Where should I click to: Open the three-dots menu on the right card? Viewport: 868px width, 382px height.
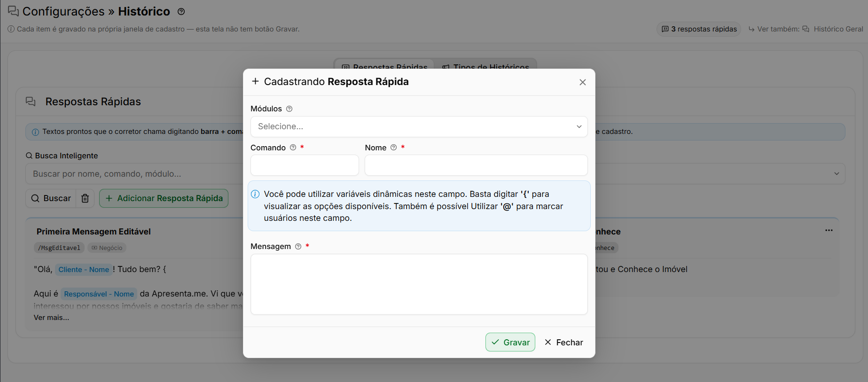tap(829, 230)
